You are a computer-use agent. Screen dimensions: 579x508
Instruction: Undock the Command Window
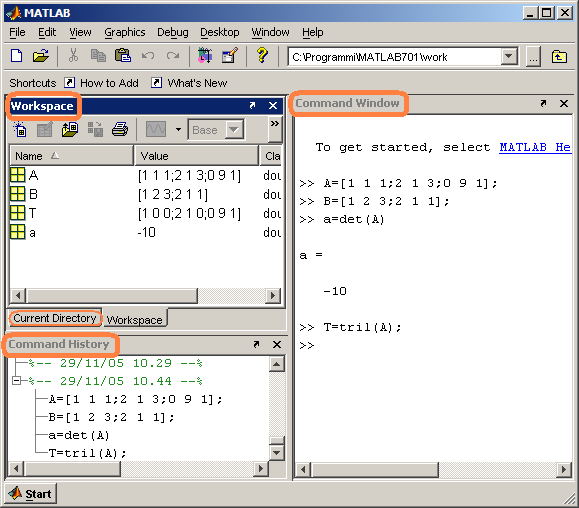tap(543, 103)
